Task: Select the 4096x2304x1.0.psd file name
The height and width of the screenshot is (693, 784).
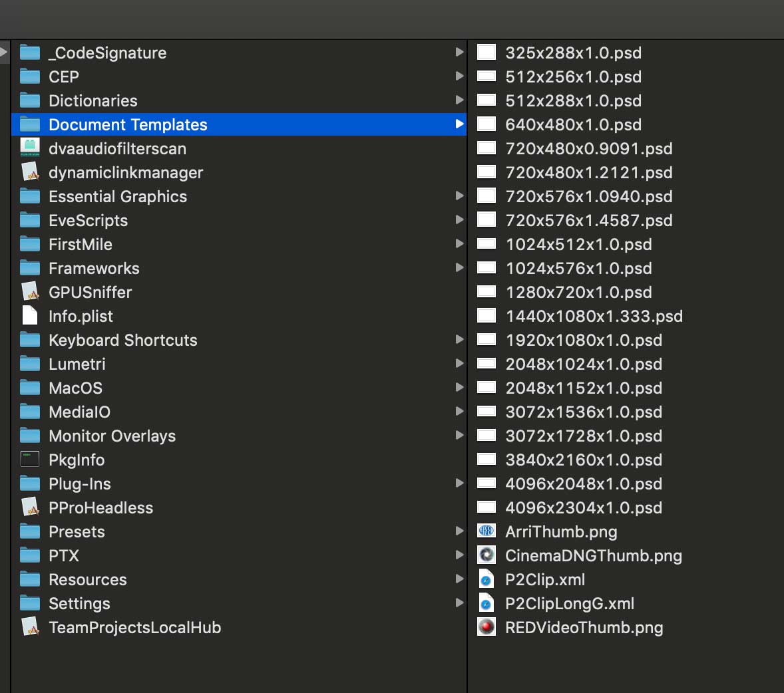Action: 584,508
